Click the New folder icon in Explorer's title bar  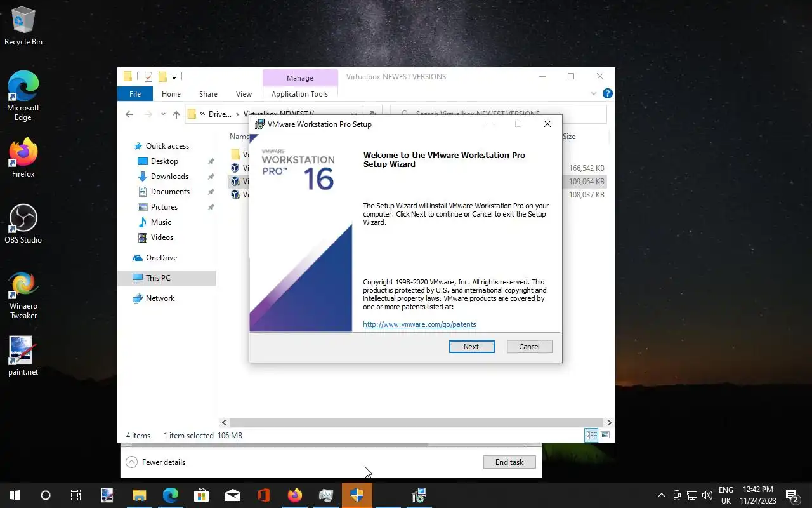pyautogui.click(x=162, y=77)
